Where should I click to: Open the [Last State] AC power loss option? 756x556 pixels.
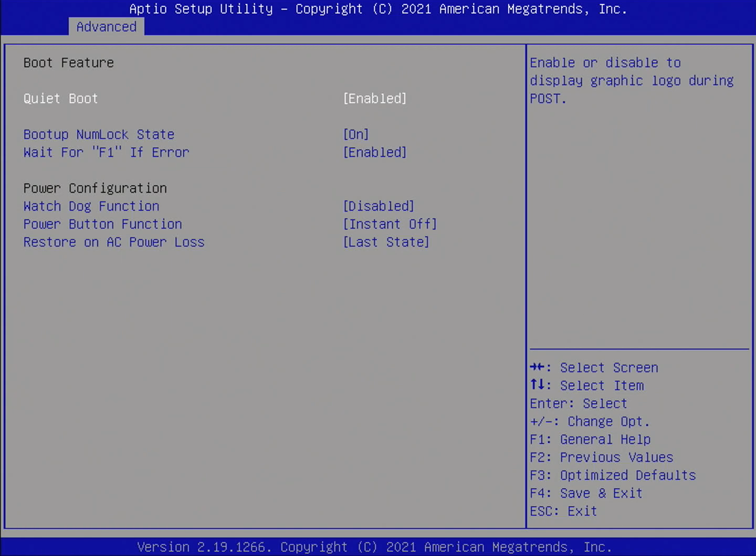(386, 242)
